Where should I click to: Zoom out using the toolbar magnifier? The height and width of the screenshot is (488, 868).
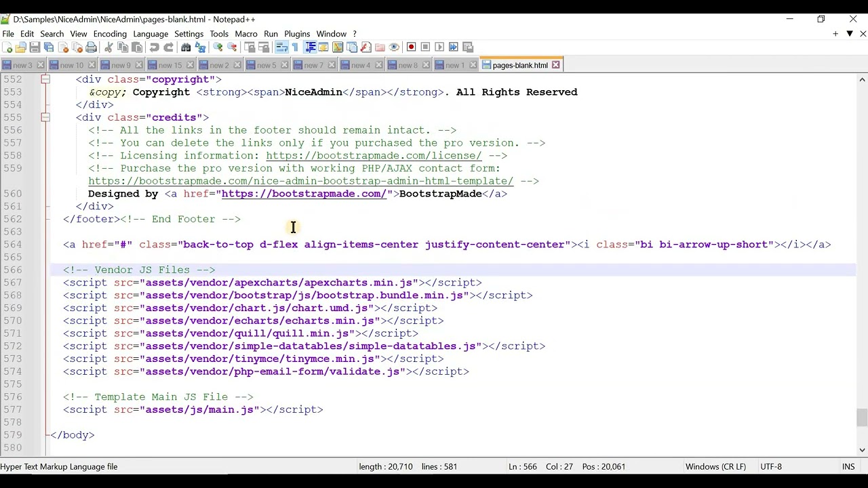point(232,47)
